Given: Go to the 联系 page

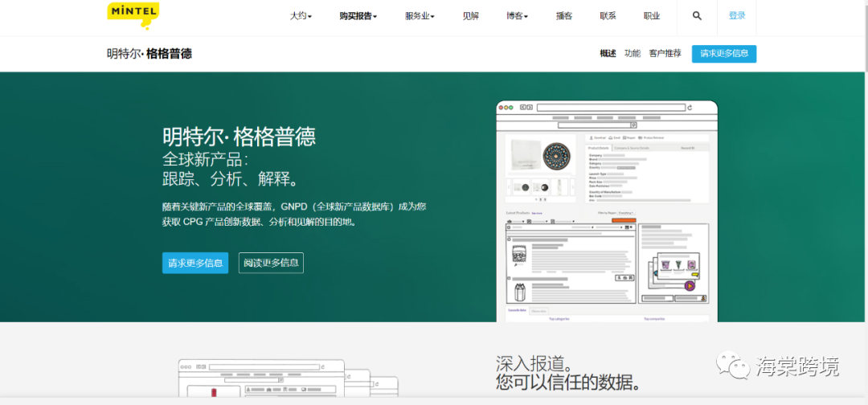Looking at the screenshot, I should 608,16.
